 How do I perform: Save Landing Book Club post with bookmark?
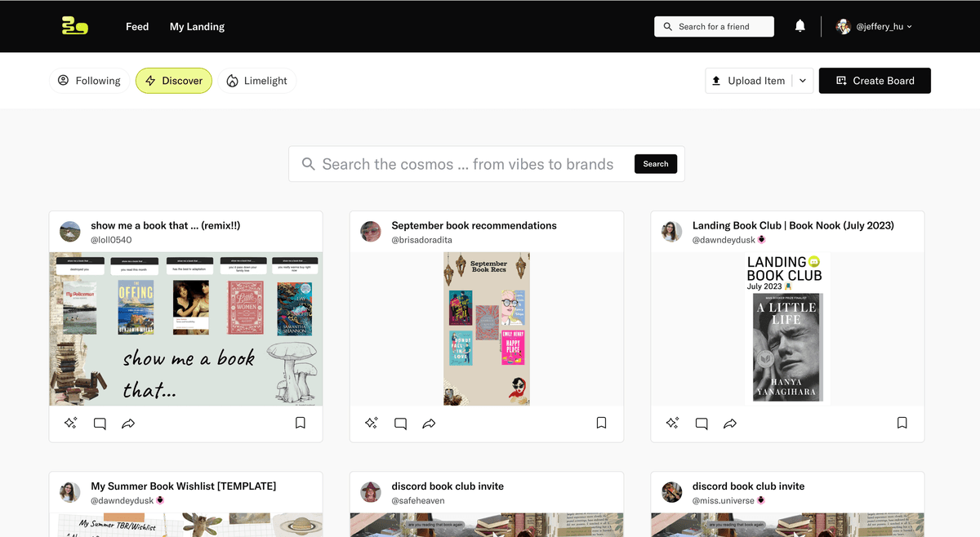pyautogui.click(x=902, y=423)
